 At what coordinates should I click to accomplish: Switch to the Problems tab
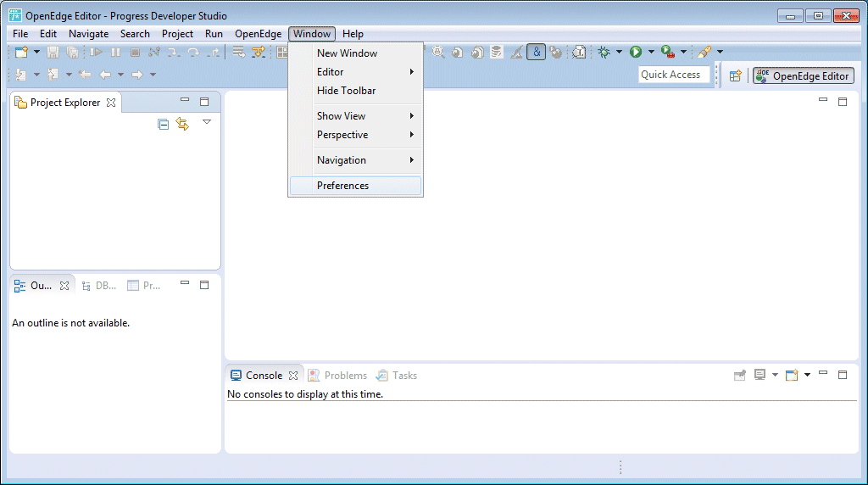pos(337,376)
